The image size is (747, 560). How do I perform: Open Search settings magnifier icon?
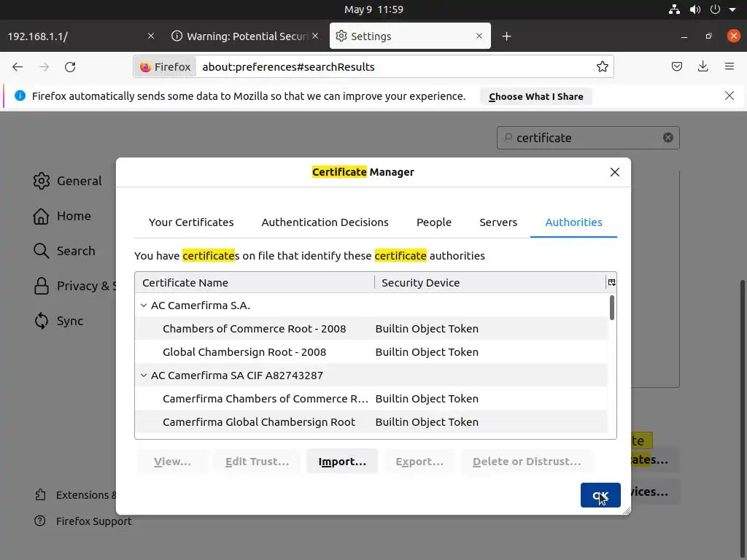click(x=42, y=251)
